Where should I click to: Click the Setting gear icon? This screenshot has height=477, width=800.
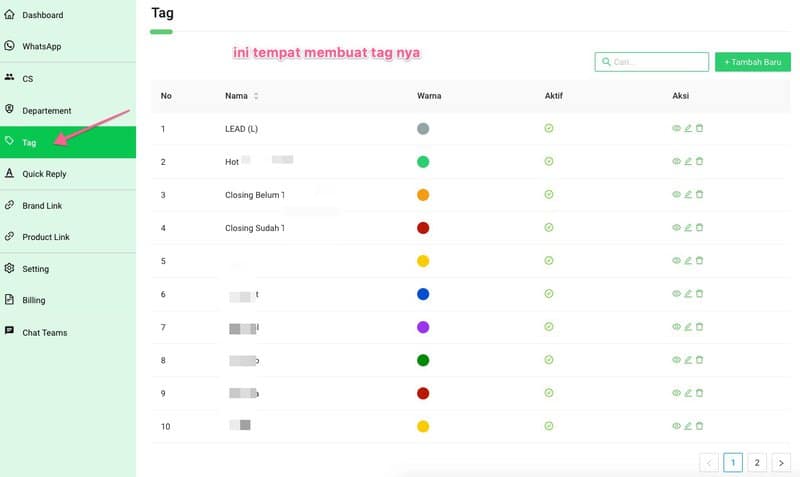click(x=10, y=268)
